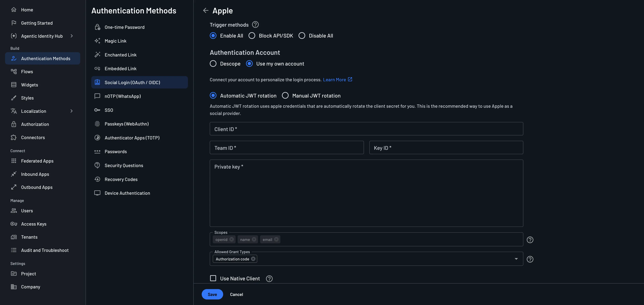The height and width of the screenshot is (305, 644).
Task: Follow the Learn More link
Action: click(x=337, y=80)
